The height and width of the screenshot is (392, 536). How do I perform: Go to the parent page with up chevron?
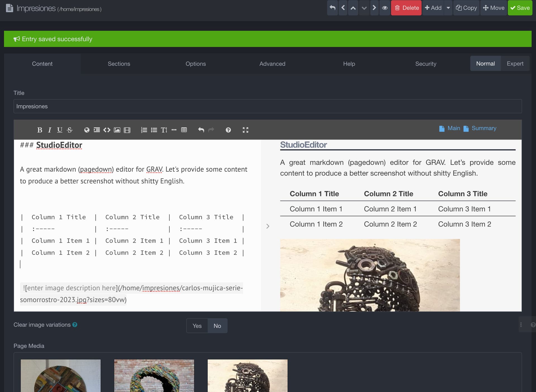(x=353, y=8)
